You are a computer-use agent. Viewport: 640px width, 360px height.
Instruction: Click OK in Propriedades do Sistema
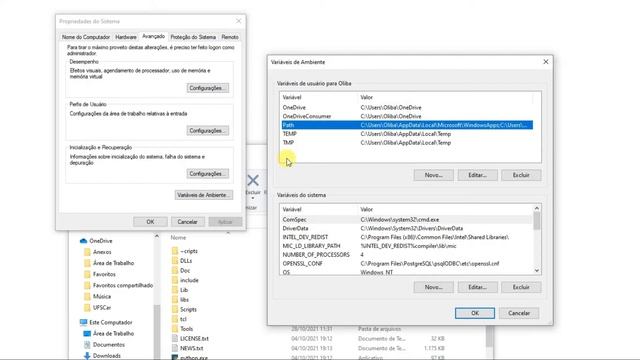click(150, 222)
